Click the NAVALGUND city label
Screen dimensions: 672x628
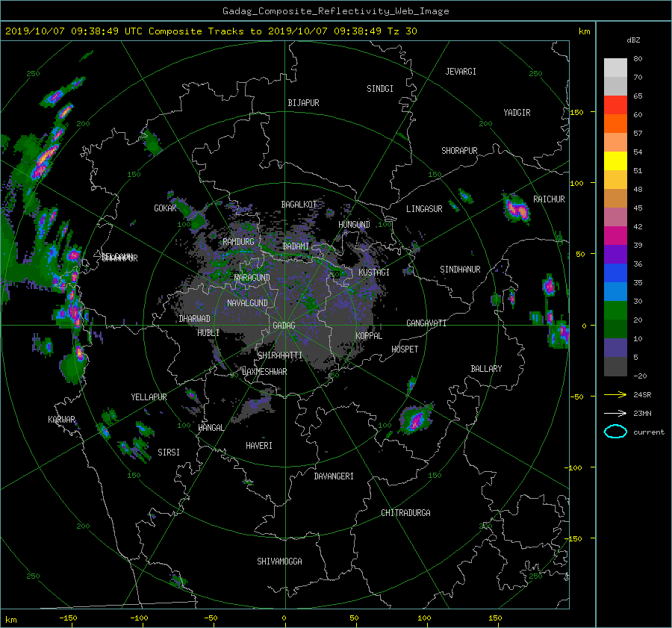coord(247,303)
